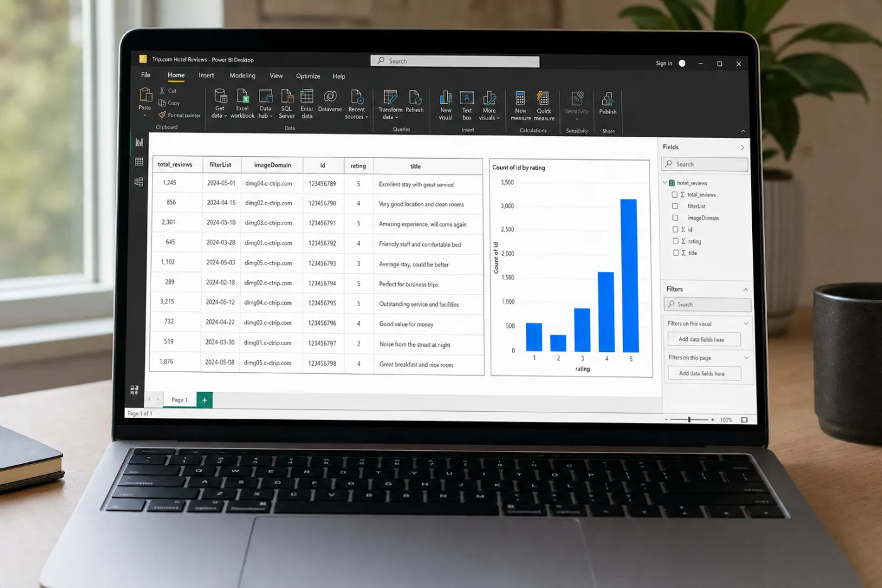The height and width of the screenshot is (588, 882).
Task: Click the zoom slider handle
Action: (689, 419)
